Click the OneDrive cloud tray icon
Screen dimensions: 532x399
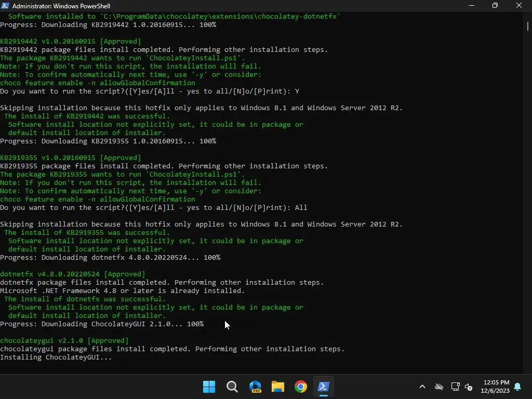439,387
